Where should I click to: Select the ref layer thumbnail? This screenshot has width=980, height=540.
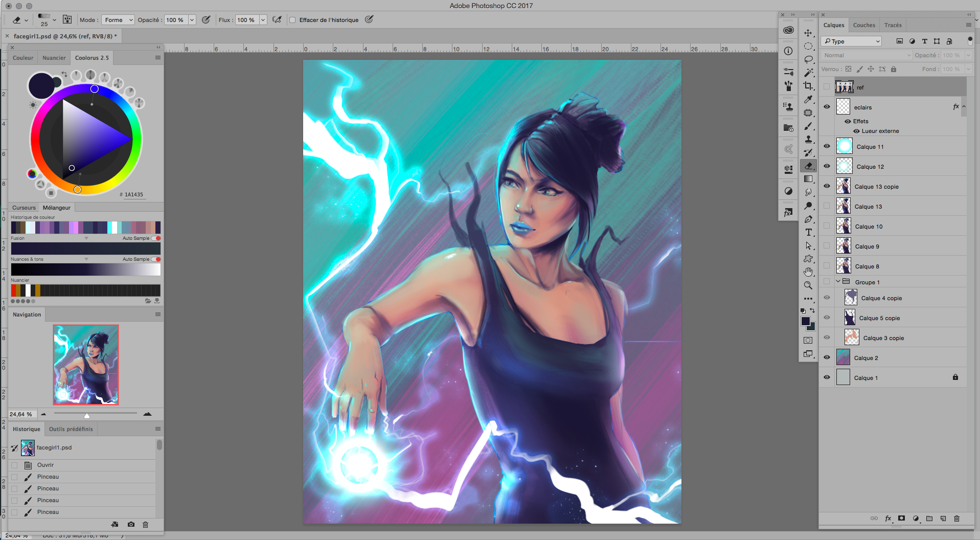(844, 87)
